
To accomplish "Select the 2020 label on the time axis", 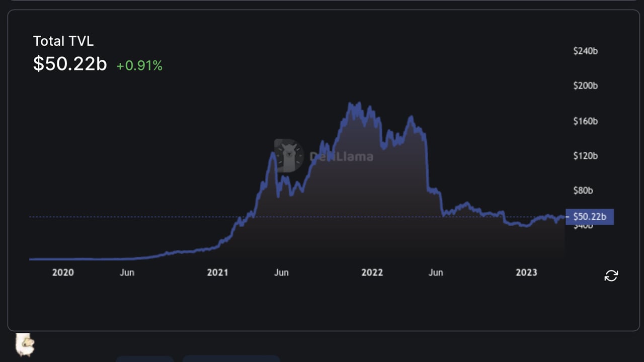I will (x=63, y=273).
